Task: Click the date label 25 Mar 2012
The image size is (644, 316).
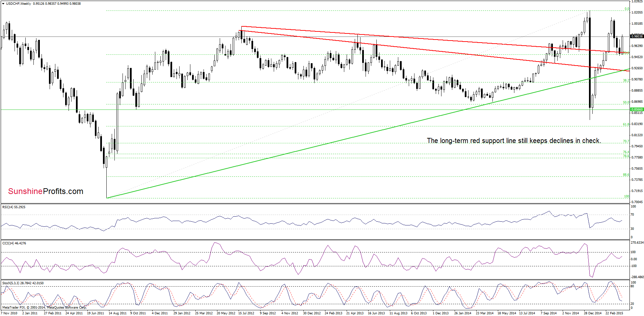Action: tap(204, 313)
